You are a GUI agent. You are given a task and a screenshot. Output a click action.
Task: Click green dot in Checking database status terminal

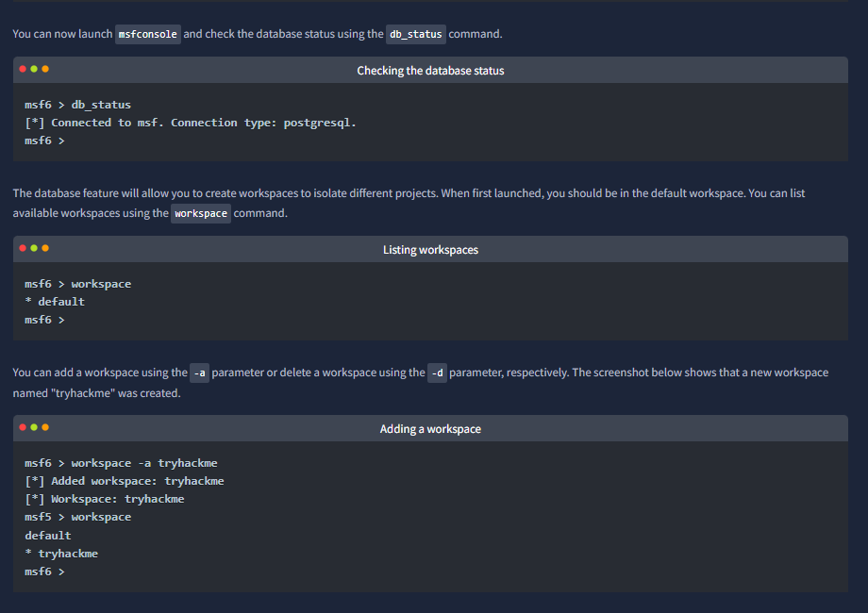34,69
